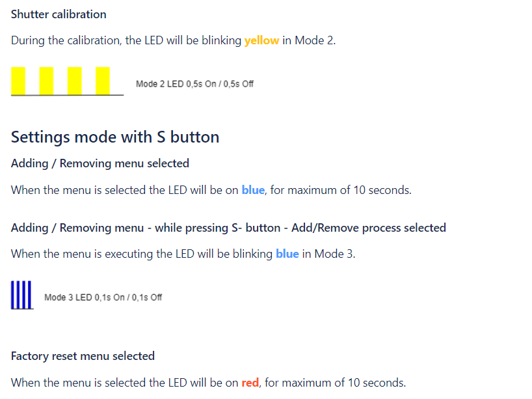532x399 pixels.
Task: Click the text "in Mode 3."
Action: tap(328, 254)
